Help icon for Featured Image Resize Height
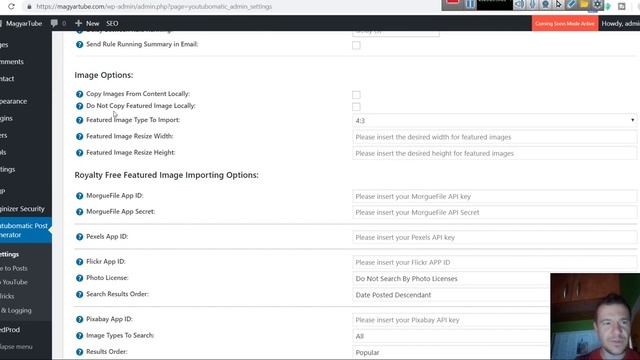Screen dimensions: 640x360 80,153
